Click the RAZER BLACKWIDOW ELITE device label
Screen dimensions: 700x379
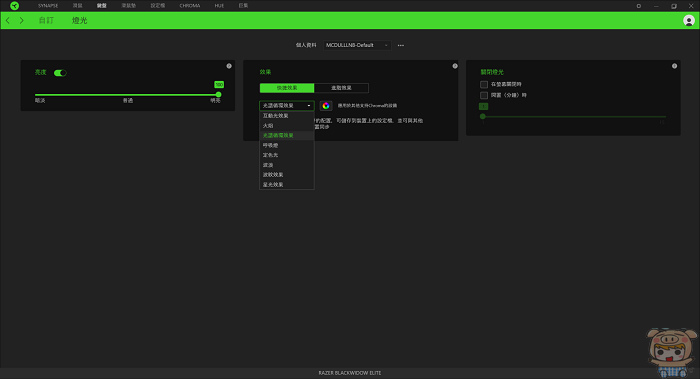click(x=350, y=373)
